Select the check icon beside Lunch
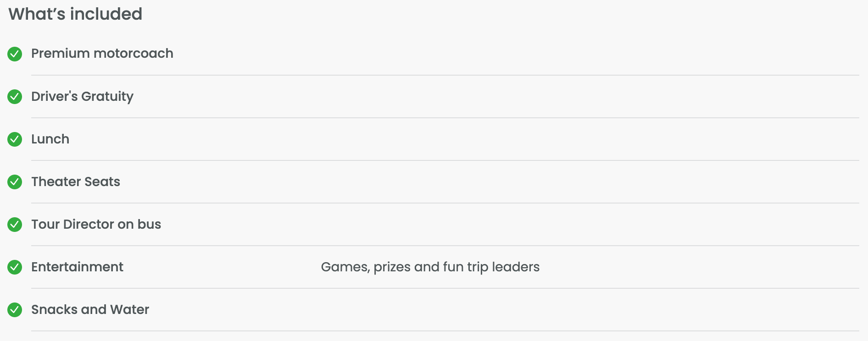This screenshot has height=341, width=868. pos(15,139)
